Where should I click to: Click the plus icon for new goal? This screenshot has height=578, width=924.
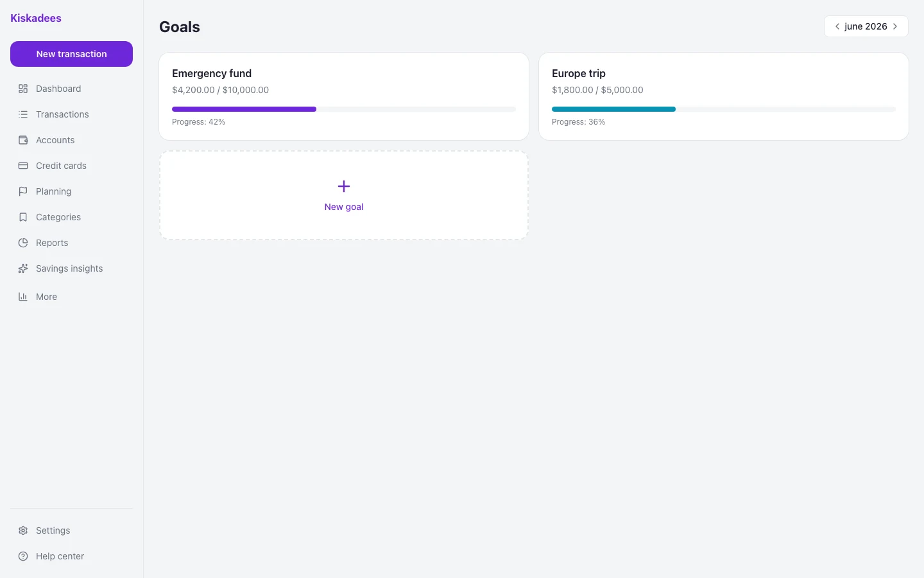[x=344, y=186]
